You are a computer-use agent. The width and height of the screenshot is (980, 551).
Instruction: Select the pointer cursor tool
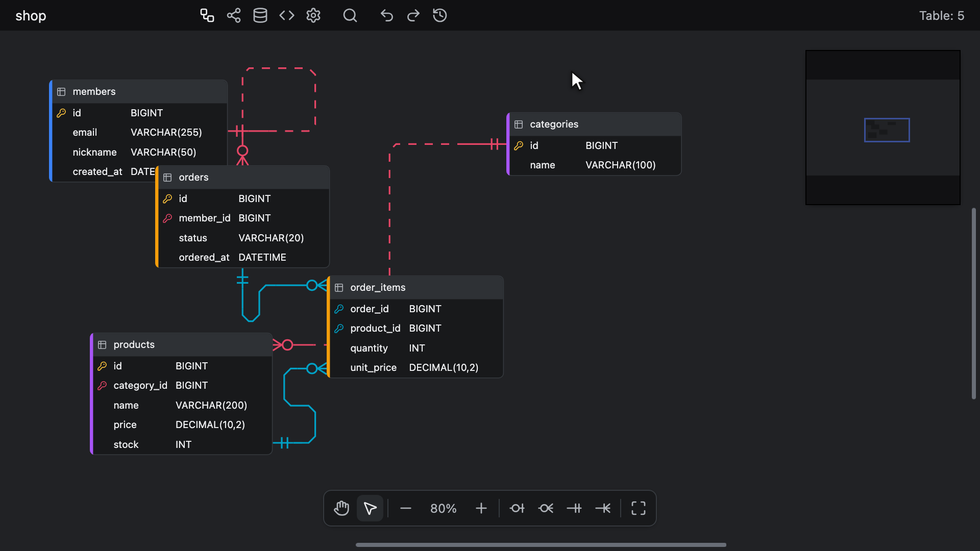370,508
